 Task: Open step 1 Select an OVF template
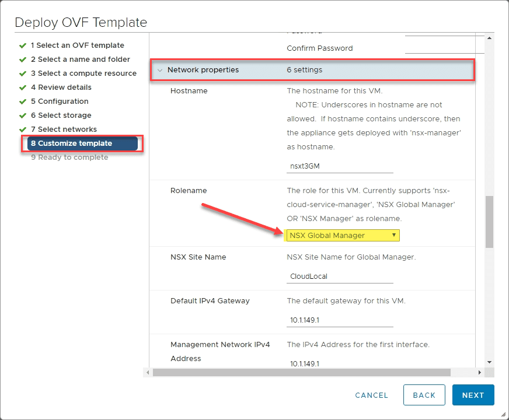78,45
